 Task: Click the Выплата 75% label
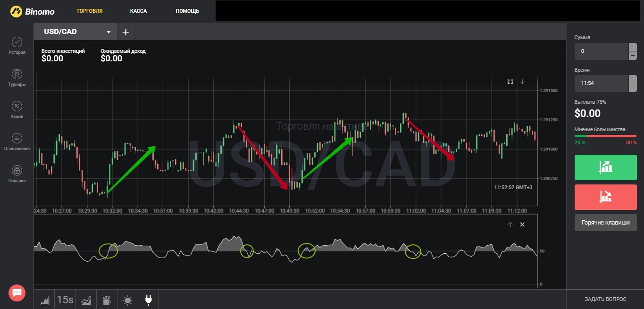pyautogui.click(x=590, y=102)
